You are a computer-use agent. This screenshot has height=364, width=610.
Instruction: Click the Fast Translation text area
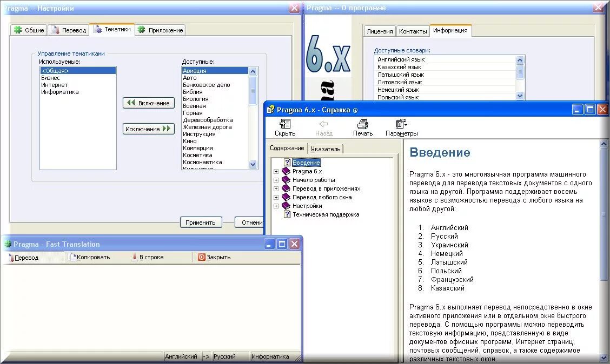(152, 308)
